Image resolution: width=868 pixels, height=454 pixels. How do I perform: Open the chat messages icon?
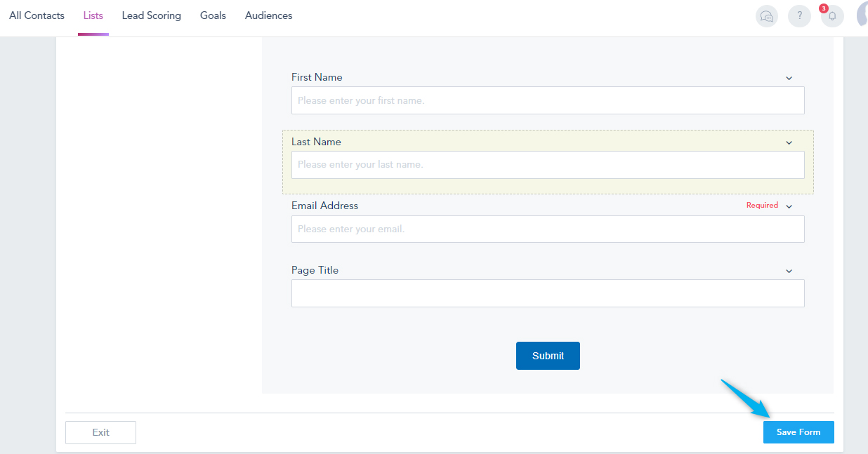click(x=766, y=16)
